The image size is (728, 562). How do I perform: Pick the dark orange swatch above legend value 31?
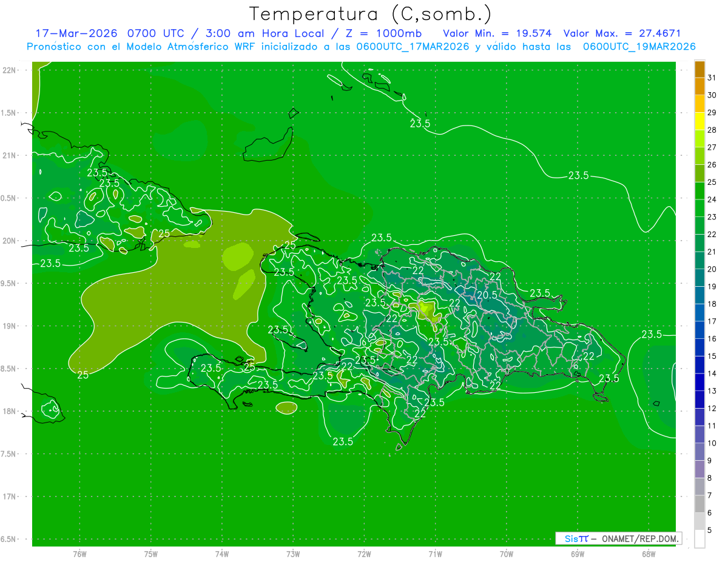click(699, 69)
